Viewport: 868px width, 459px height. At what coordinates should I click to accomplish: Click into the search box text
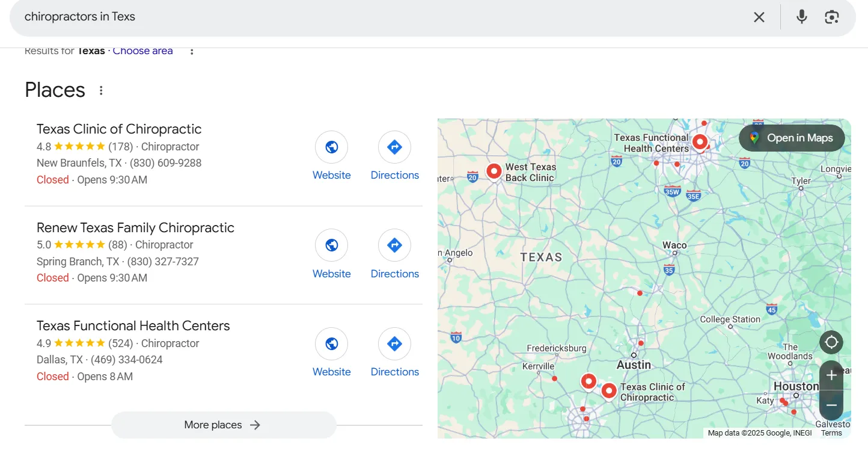80,17
